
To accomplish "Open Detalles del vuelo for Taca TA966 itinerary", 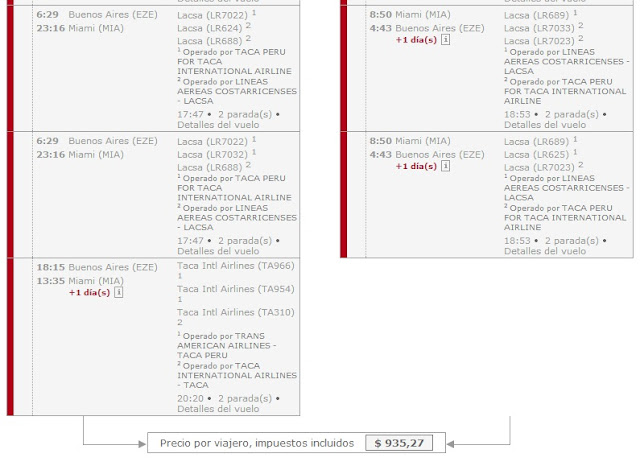I will pyautogui.click(x=218, y=409).
